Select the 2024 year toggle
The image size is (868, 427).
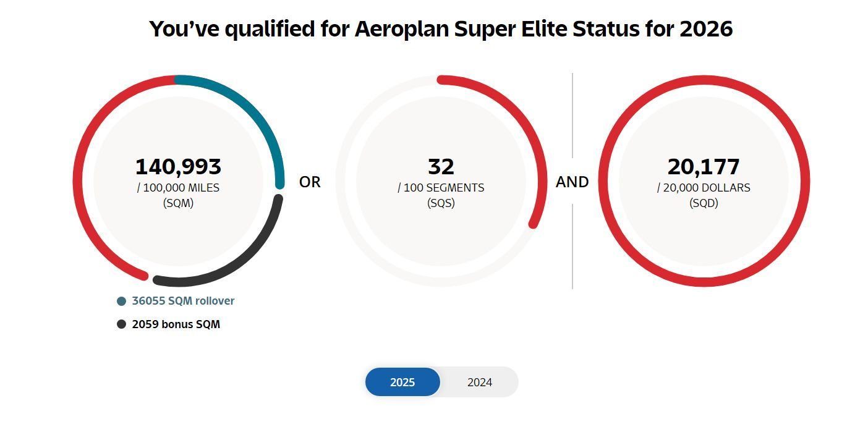point(480,382)
